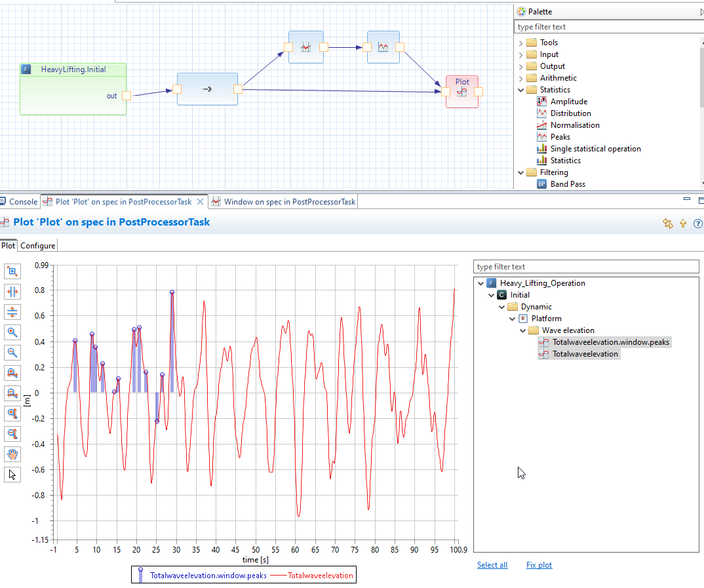Open the help question mark icon
This screenshot has width=704, height=588.
coord(697,224)
